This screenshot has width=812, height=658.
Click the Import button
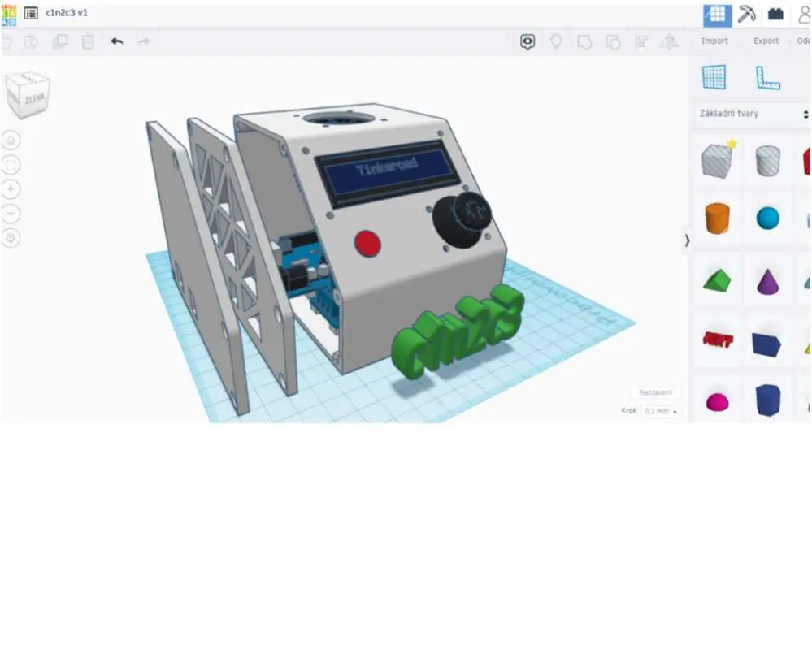click(714, 41)
